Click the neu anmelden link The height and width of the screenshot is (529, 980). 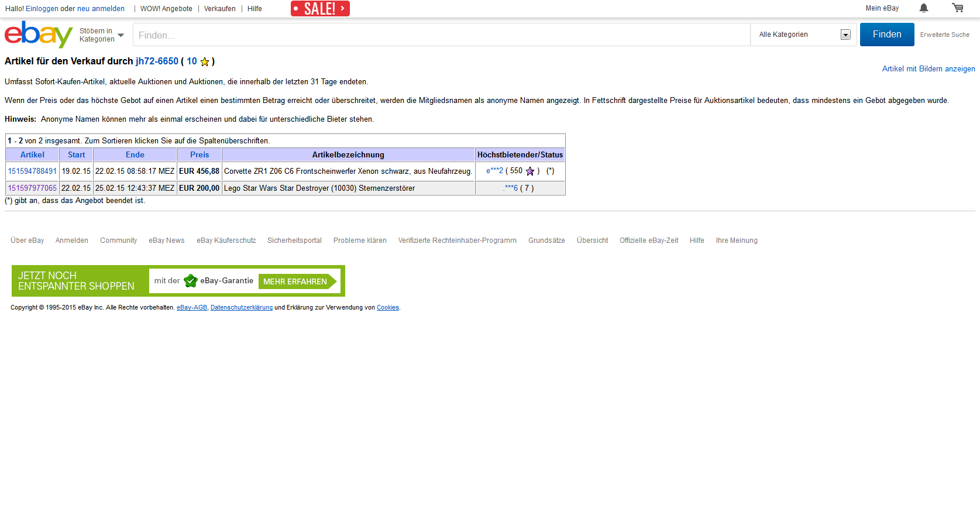(x=101, y=9)
